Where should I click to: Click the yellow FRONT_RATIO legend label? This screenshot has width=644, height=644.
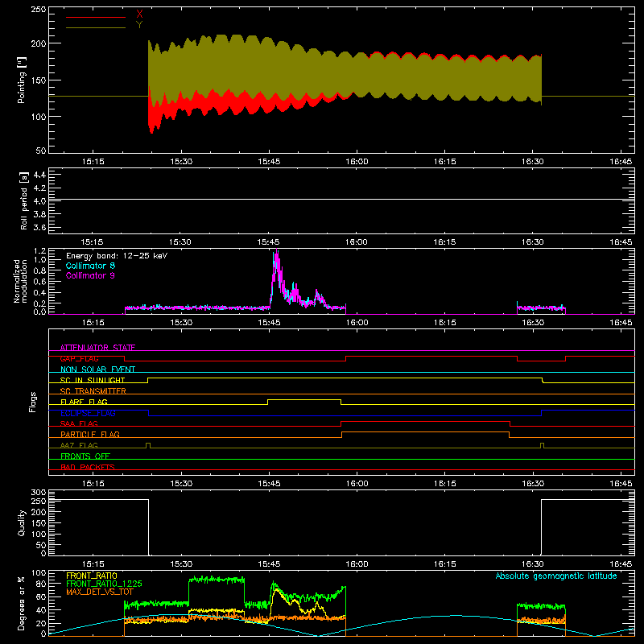[92, 576]
